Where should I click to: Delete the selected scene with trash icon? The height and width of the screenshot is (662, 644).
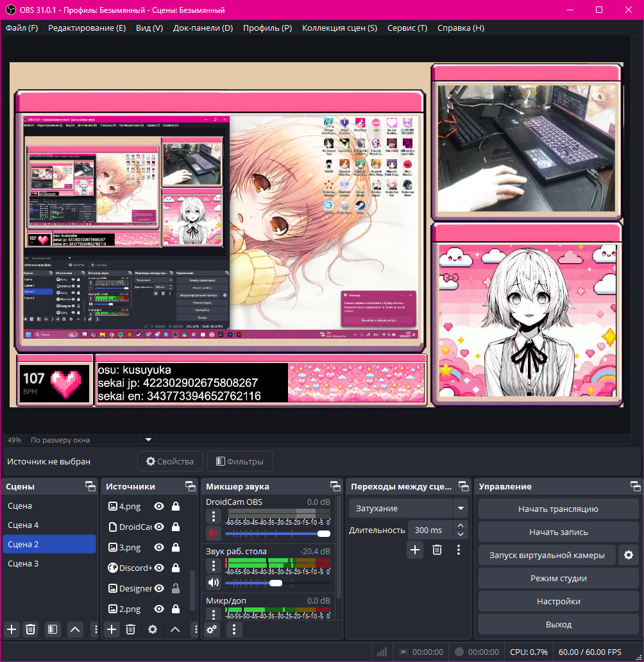(x=30, y=629)
